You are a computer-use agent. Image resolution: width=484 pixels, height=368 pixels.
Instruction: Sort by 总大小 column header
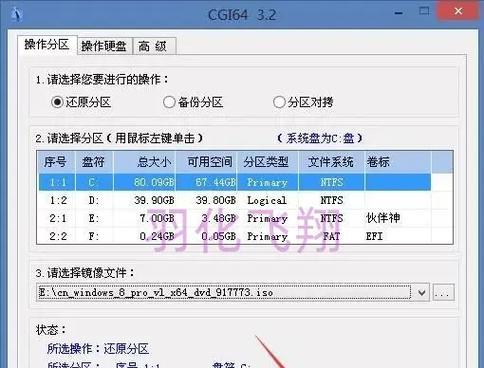pos(144,162)
